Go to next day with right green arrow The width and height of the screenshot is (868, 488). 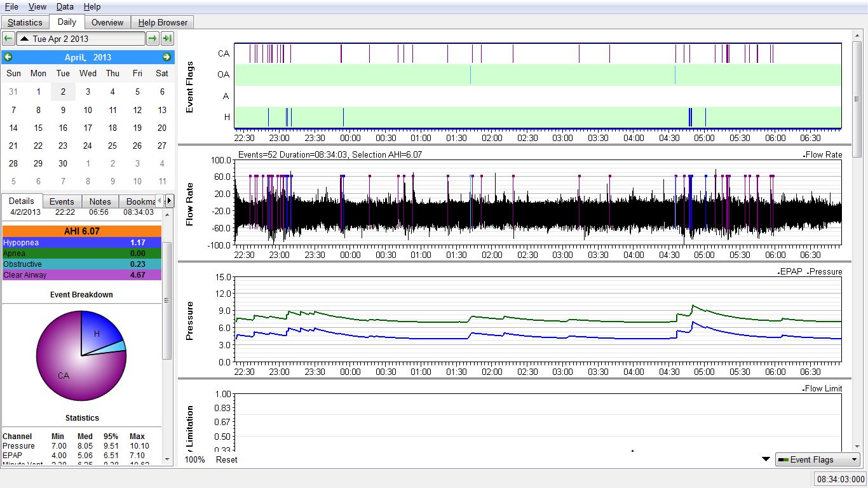click(153, 39)
